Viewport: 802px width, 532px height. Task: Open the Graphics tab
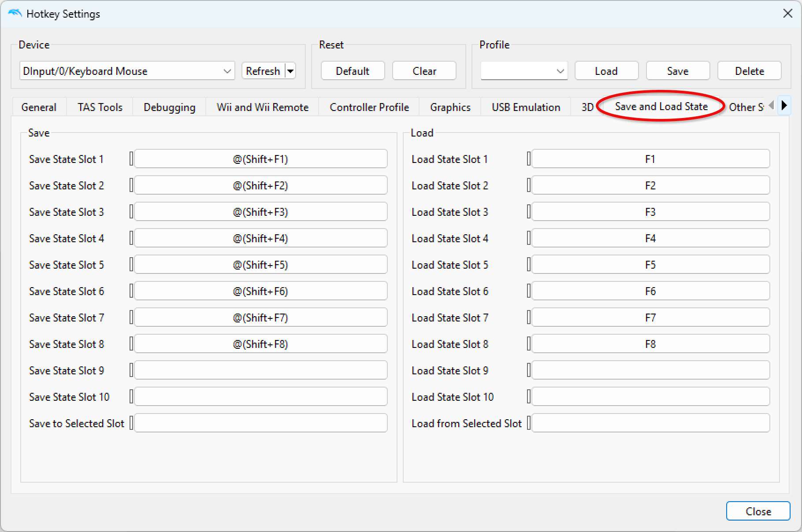pos(450,107)
